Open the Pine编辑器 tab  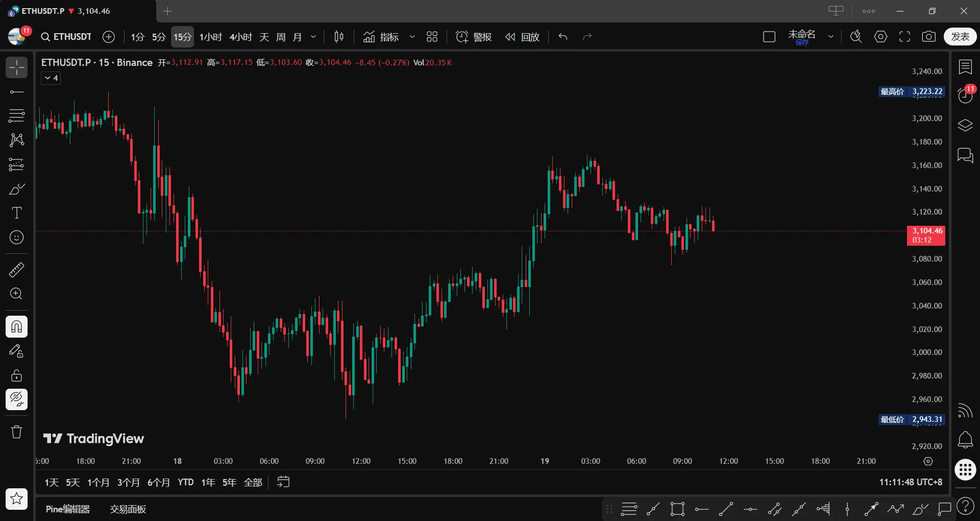pos(68,509)
